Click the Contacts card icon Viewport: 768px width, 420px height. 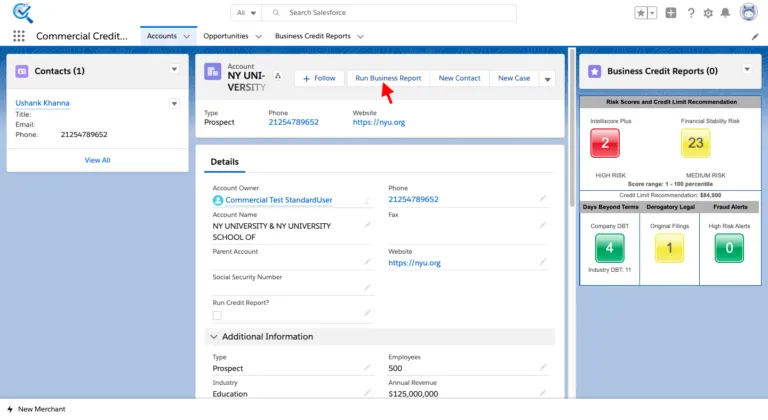click(x=22, y=71)
